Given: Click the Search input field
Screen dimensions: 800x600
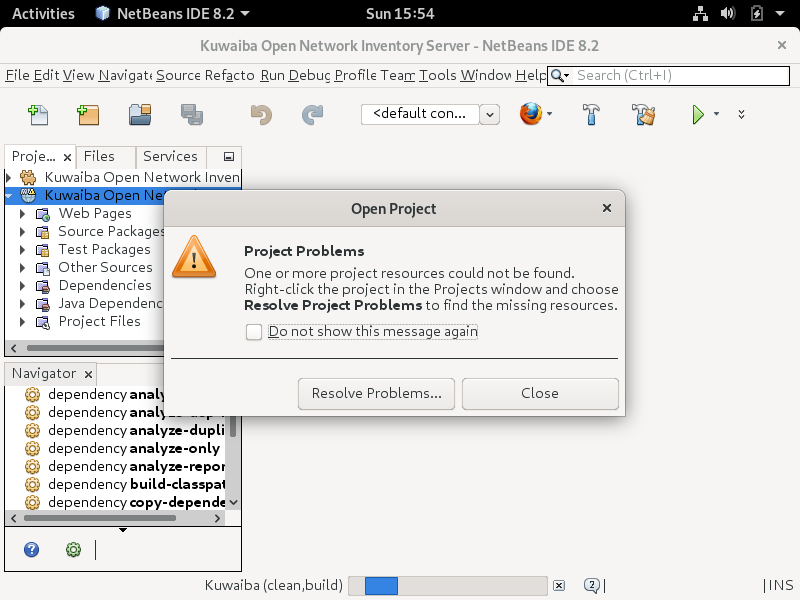Looking at the screenshot, I should (x=680, y=76).
